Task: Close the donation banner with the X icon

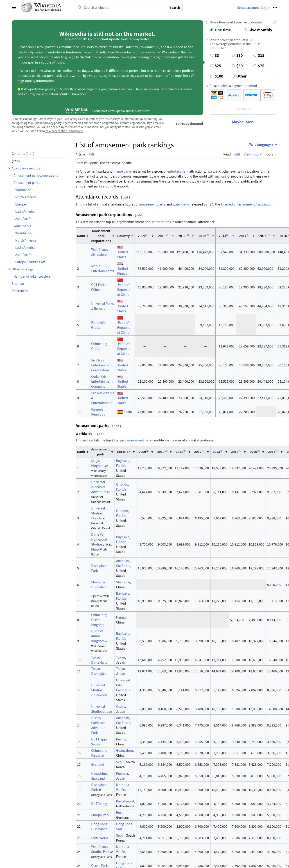Action: [275, 22]
